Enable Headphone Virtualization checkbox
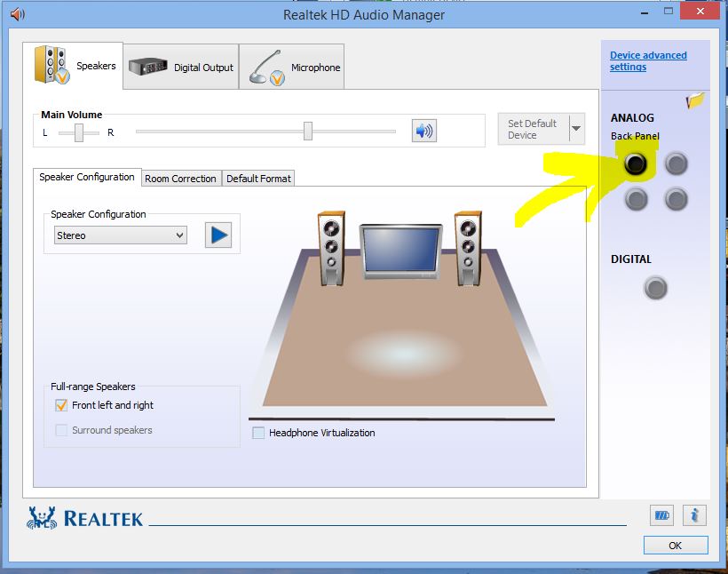 tap(258, 433)
